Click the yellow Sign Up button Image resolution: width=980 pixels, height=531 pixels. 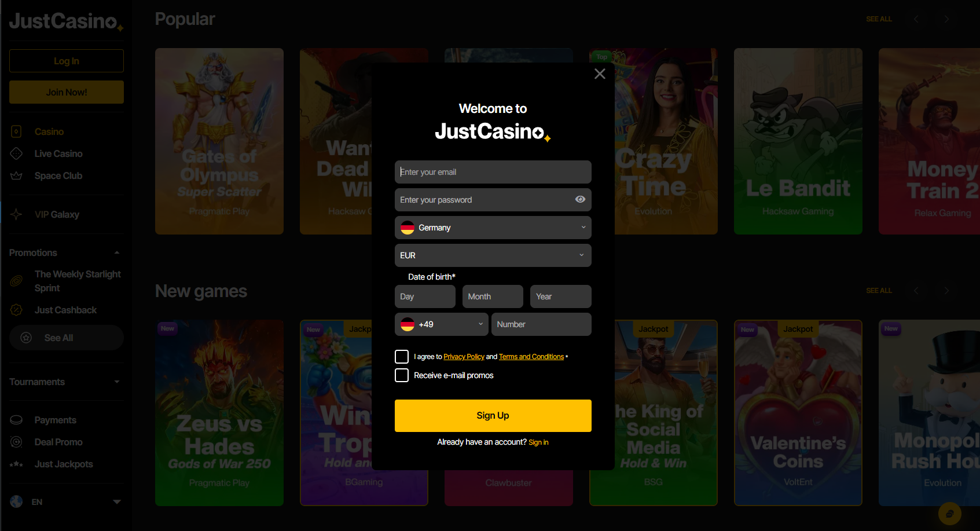(x=493, y=416)
